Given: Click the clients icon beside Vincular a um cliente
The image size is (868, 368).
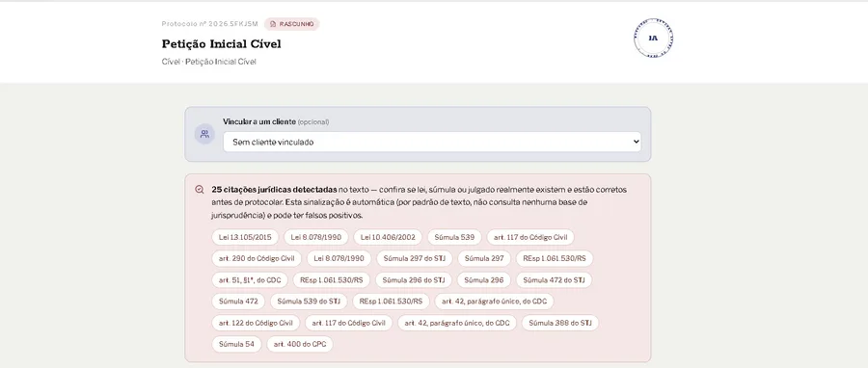Looking at the screenshot, I should [204, 134].
